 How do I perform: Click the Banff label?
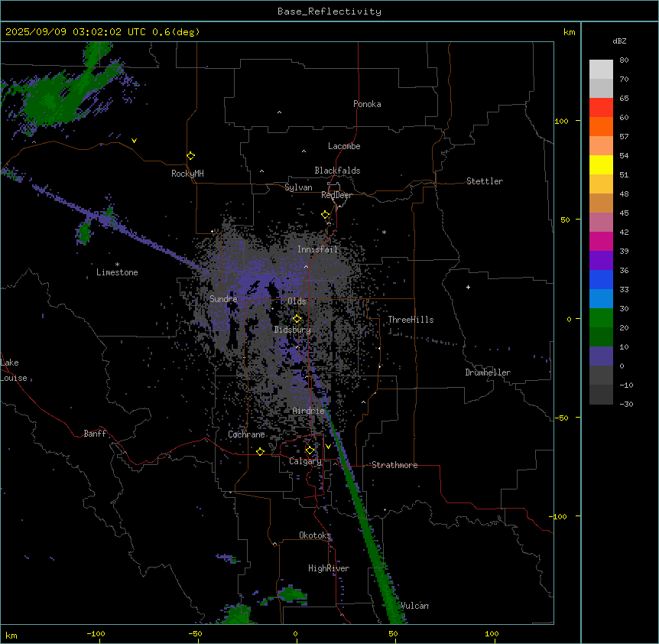[95, 434]
